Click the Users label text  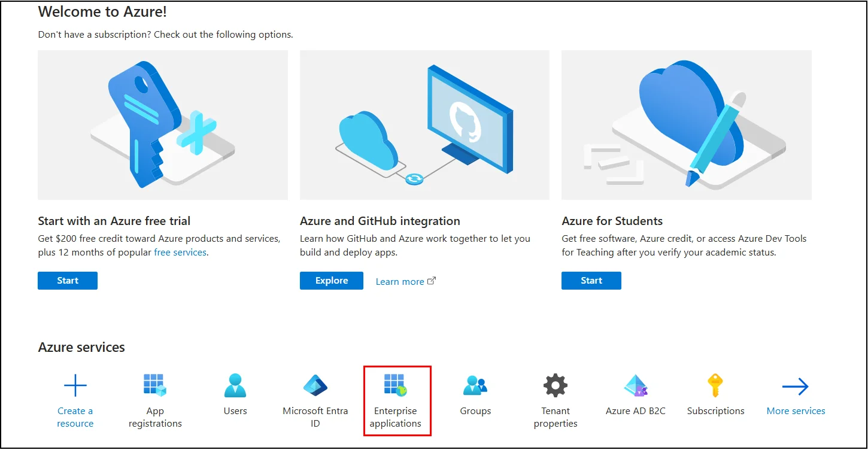tap(235, 411)
